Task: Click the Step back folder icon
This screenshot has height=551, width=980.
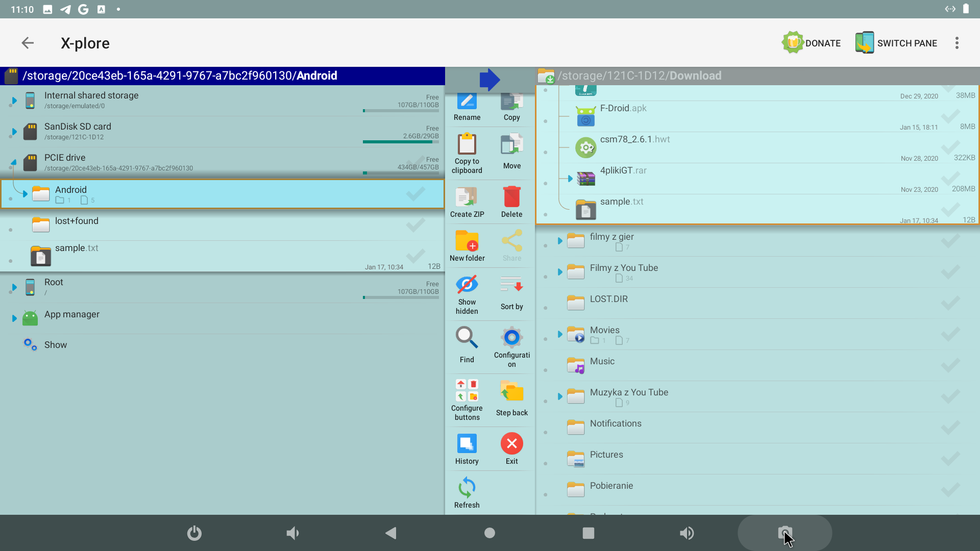Action: (512, 391)
